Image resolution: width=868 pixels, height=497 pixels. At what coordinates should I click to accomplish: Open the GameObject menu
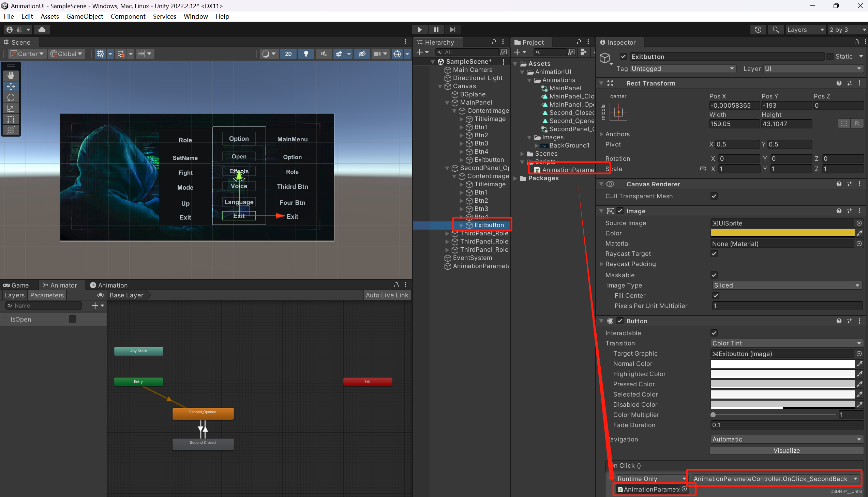(x=84, y=16)
